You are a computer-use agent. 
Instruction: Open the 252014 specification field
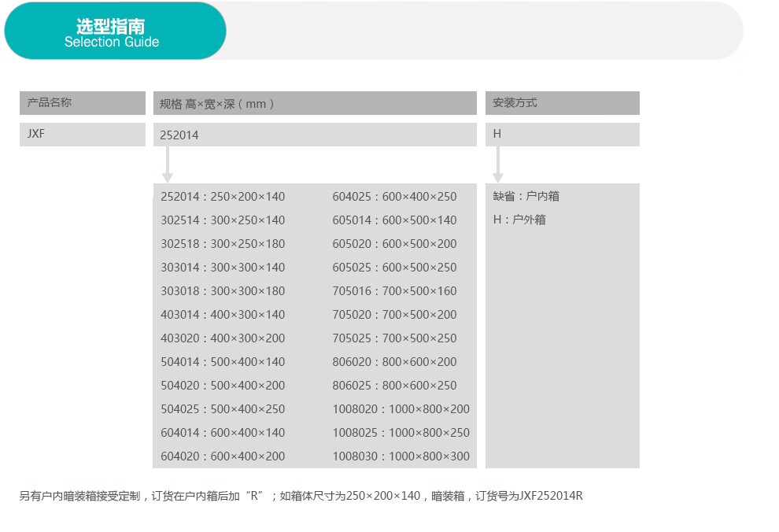(x=315, y=135)
